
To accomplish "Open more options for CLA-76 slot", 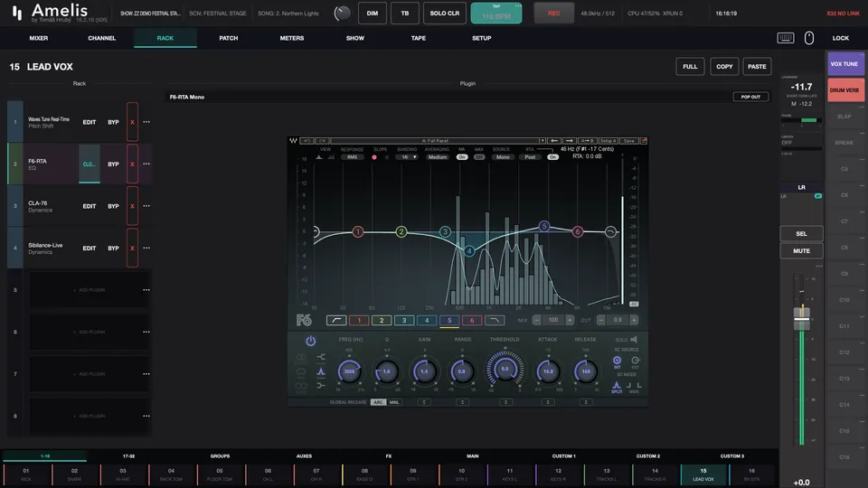I will 146,206.
